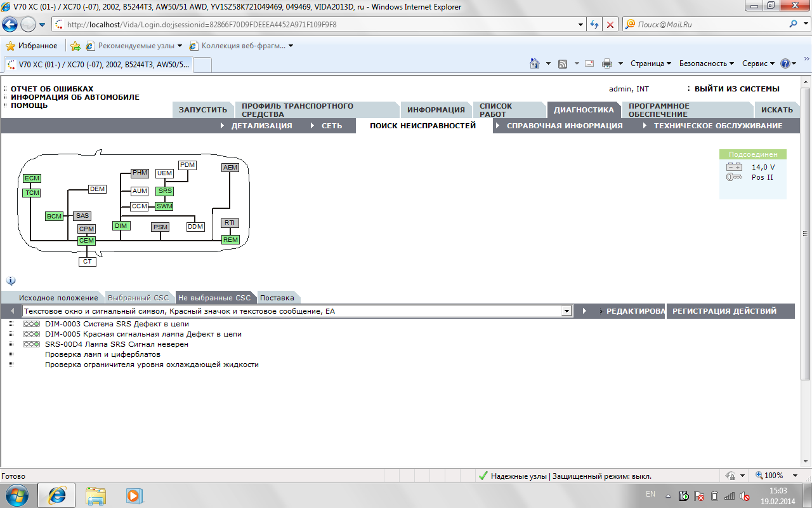Click the CEM module box
Viewport: 812px width, 508px height.
click(87, 241)
